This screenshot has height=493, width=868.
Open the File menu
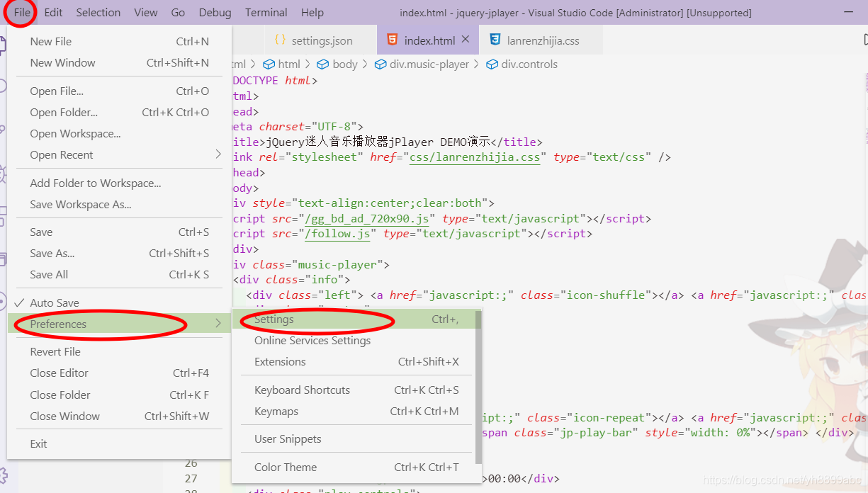[x=22, y=12]
